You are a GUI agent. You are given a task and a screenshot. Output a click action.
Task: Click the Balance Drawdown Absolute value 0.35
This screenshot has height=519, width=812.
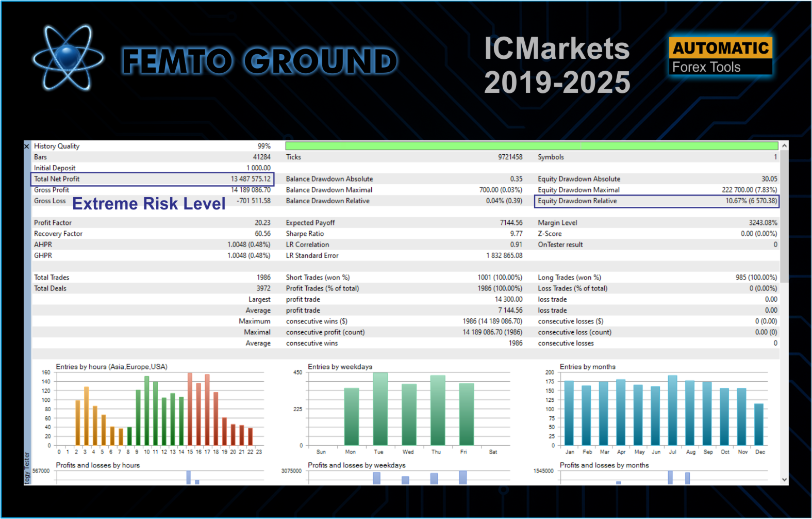pos(516,179)
